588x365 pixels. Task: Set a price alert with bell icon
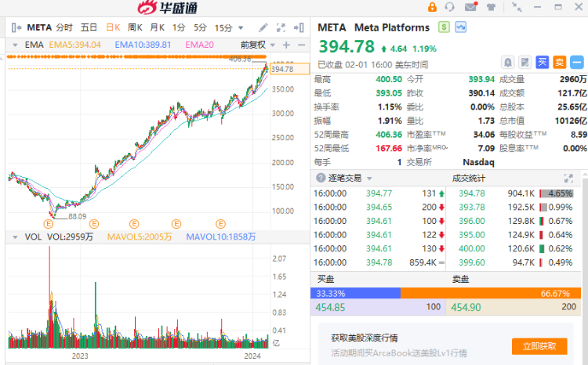tap(508, 62)
